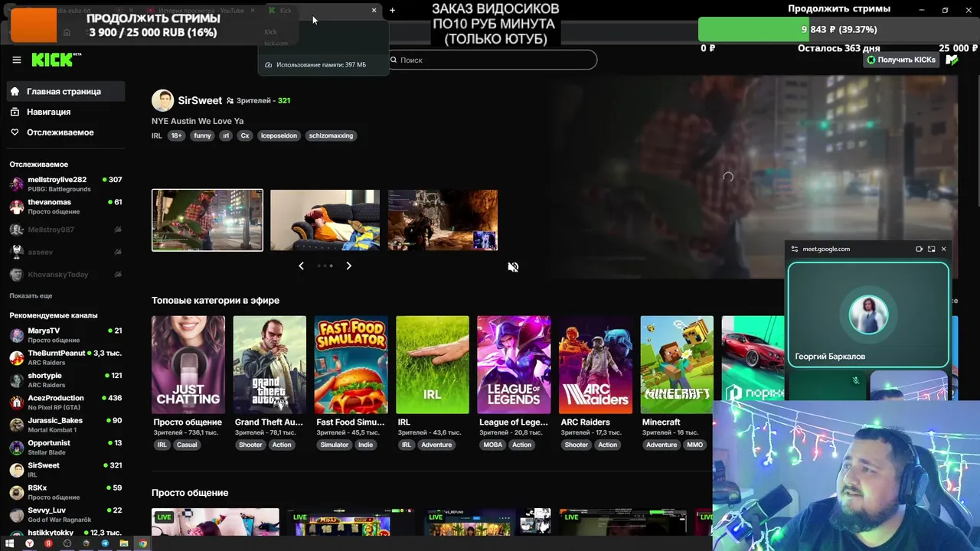This screenshot has height=551, width=980.
Task: Select the first featured stream thumbnail
Action: pos(207,220)
